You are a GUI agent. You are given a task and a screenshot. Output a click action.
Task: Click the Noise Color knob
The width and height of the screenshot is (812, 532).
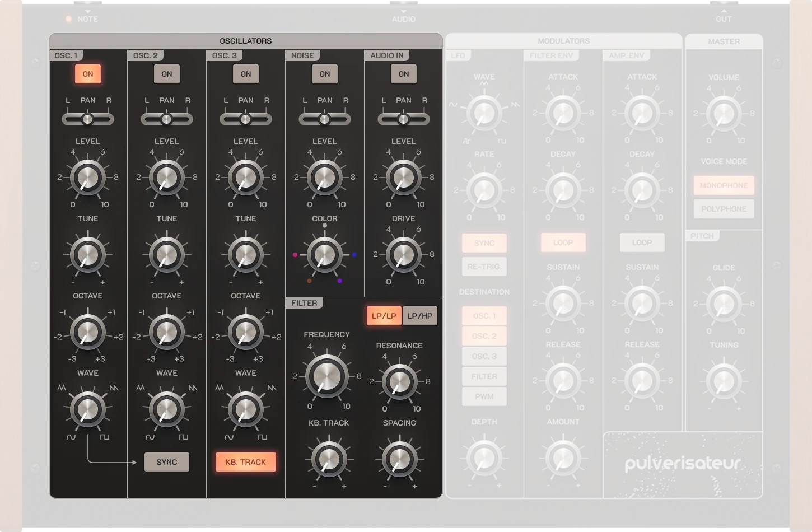(324, 255)
